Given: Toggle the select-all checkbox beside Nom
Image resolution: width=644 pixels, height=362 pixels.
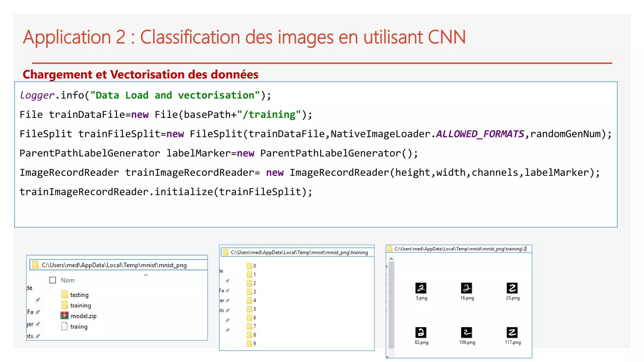Looking at the screenshot, I should (53, 280).
